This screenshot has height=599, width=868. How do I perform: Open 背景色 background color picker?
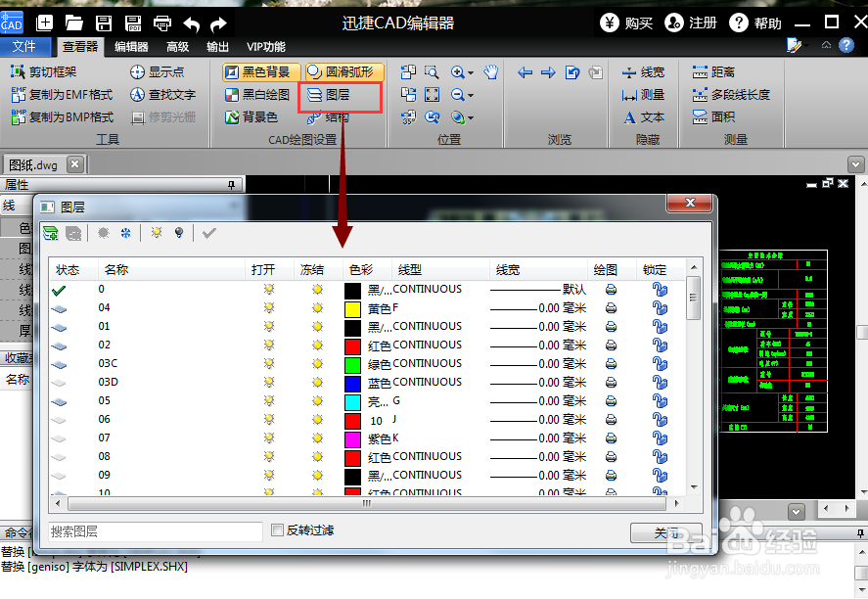[251, 116]
